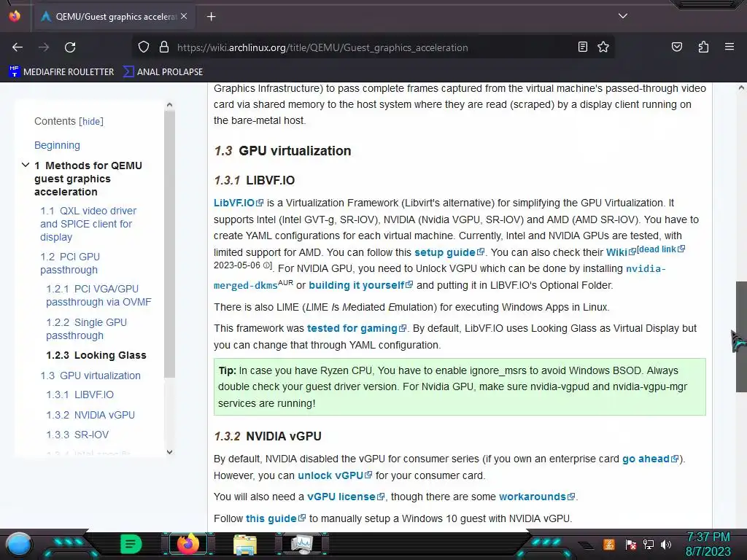The height and width of the screenshot is (560, 747).
Task: Hide the table of contents
Action: pos(91,122)
